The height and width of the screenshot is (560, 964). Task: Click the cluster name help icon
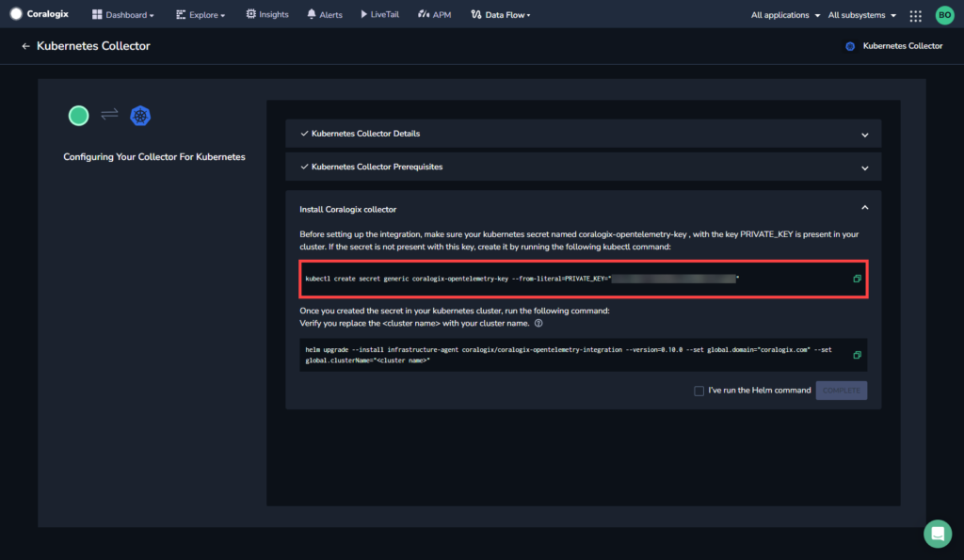point(538,324)
